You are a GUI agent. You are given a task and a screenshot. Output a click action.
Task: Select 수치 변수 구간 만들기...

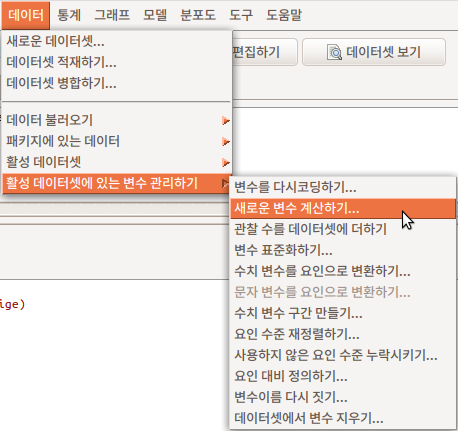coord(343,313)
